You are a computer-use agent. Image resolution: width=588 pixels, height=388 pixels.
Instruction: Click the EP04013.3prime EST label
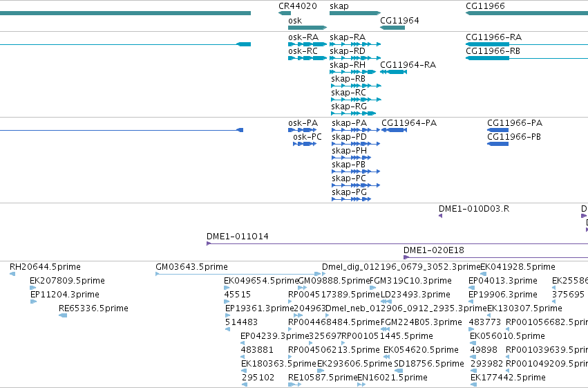click(503, 281)
